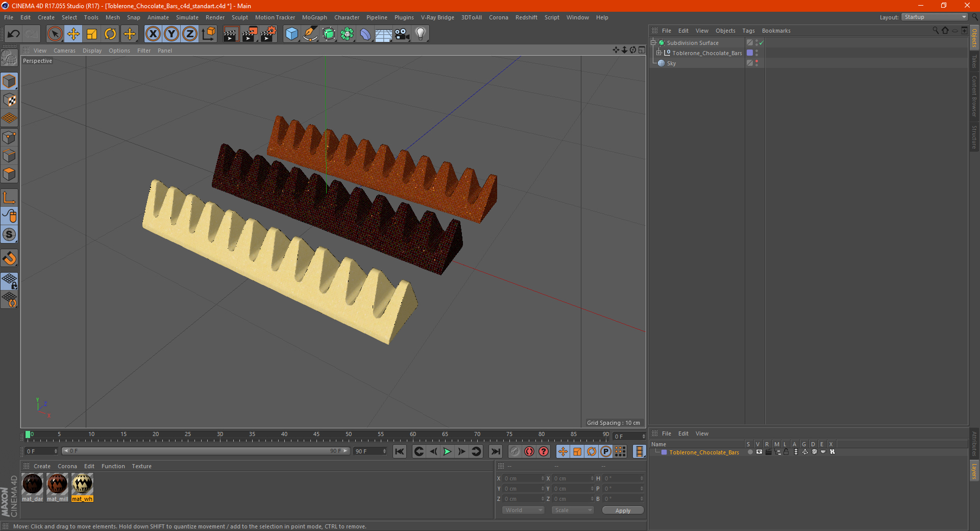The image size is (980, 531).
Task: Toggle Record Active Objects button
Action: point(515,451)
